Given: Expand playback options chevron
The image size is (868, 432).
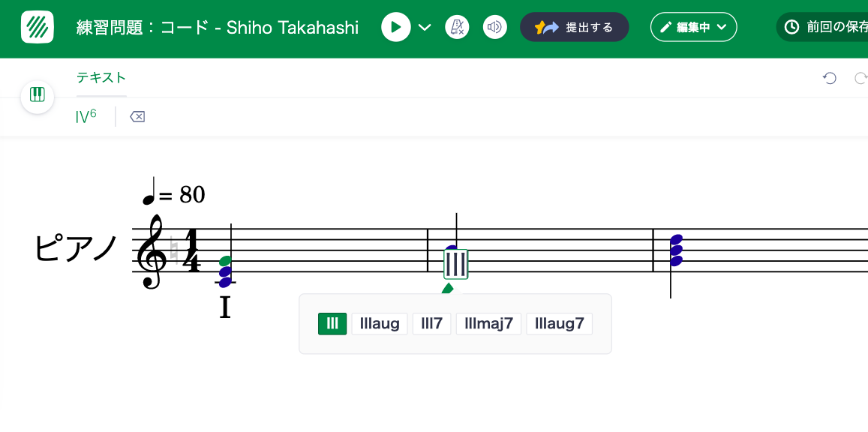Looking at the screenshot, I should tap(425, 28).
